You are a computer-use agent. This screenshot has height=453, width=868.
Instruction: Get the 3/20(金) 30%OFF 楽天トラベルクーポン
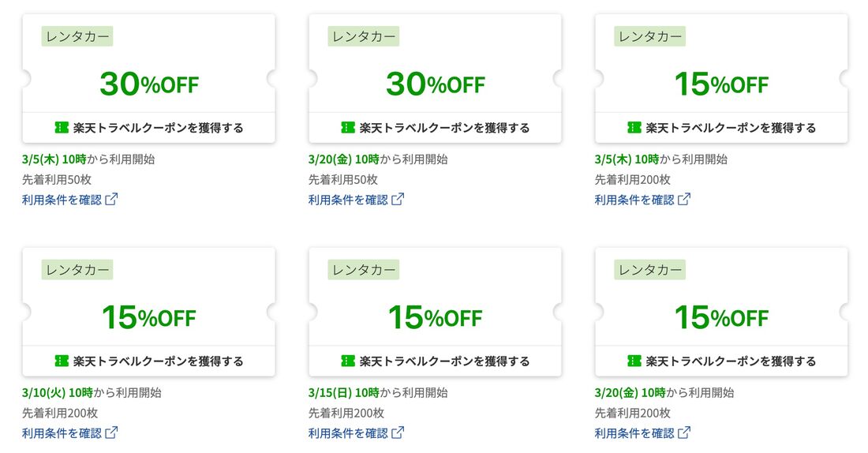coord(435,128)
